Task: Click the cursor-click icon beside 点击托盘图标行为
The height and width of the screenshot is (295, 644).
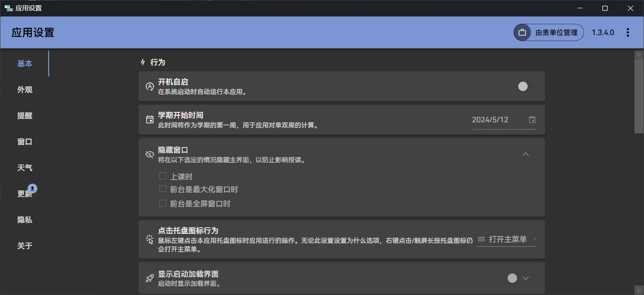Action: point(150,239)
